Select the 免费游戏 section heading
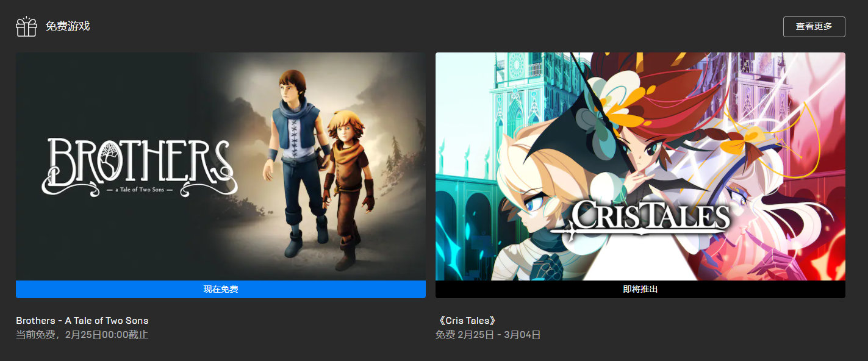The height and width of the screenshot is (361, 868). tap(68, 26)
